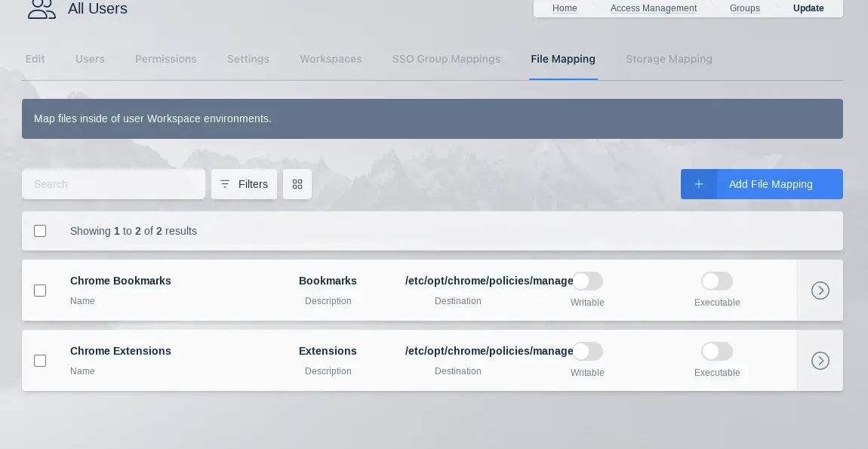Select the grid layout view icon
868x449 pixels.
pos(297,184)
